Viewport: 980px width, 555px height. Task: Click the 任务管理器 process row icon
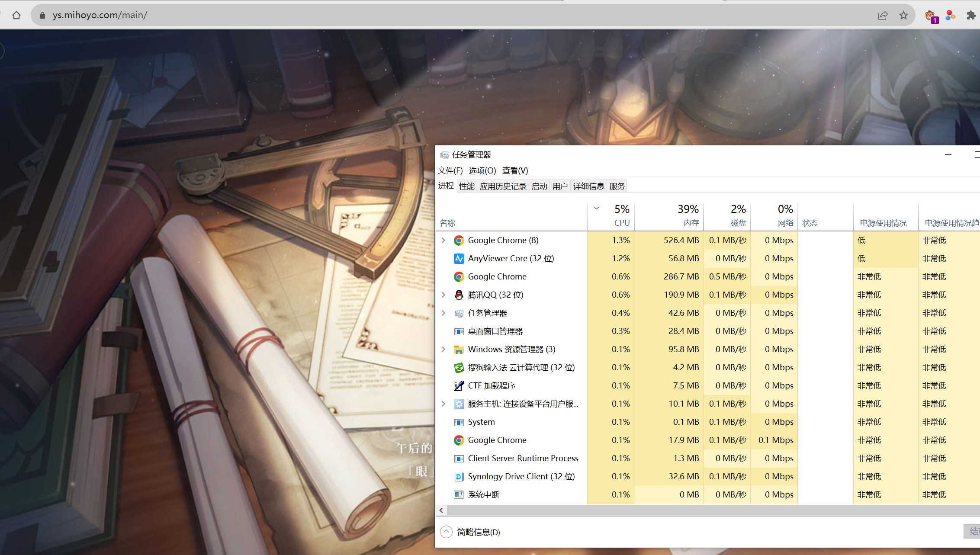(459, 313)
